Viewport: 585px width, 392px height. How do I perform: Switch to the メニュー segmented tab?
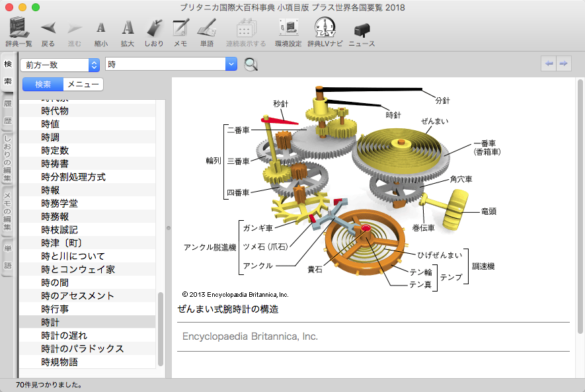point(83,85)
